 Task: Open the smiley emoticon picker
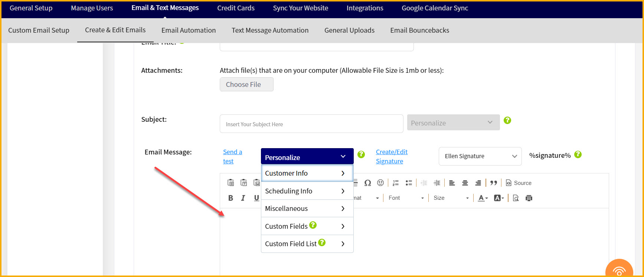[x=380, y=183]
